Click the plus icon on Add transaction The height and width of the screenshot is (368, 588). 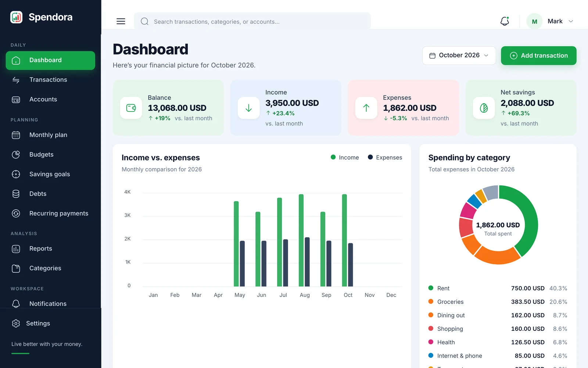point(514,56)
